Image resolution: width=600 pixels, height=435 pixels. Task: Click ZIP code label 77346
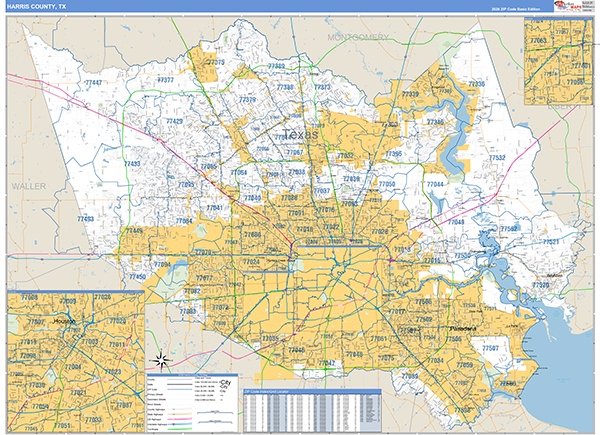point(435,122)
